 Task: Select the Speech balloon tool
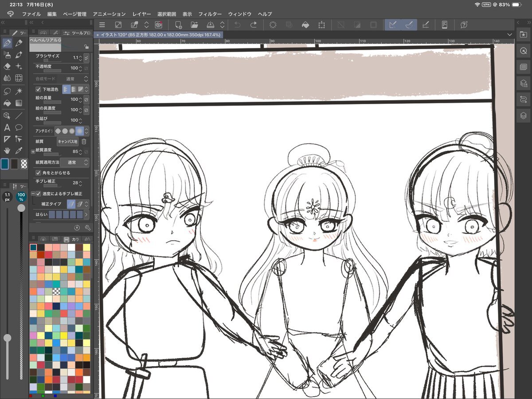point(19,127)
